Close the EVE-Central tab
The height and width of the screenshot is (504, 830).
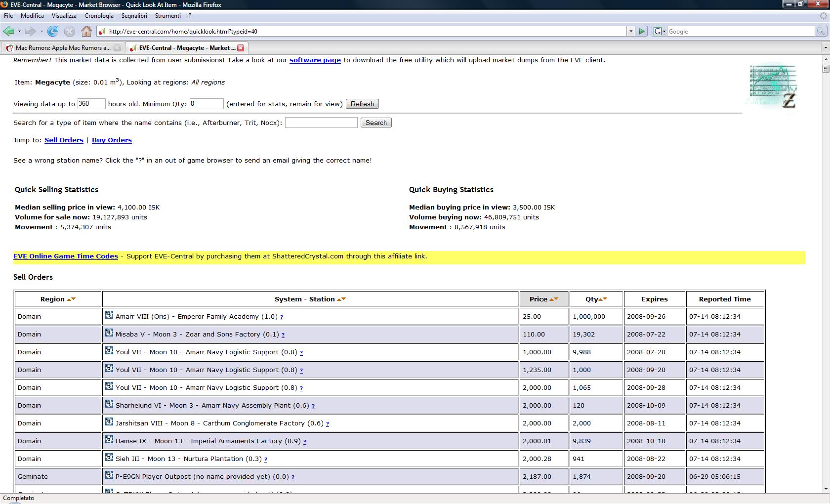point(241,48)
